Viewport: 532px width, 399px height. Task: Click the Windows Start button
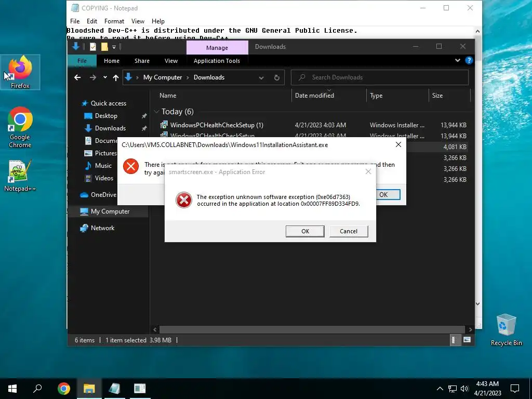tap(12, 389)
